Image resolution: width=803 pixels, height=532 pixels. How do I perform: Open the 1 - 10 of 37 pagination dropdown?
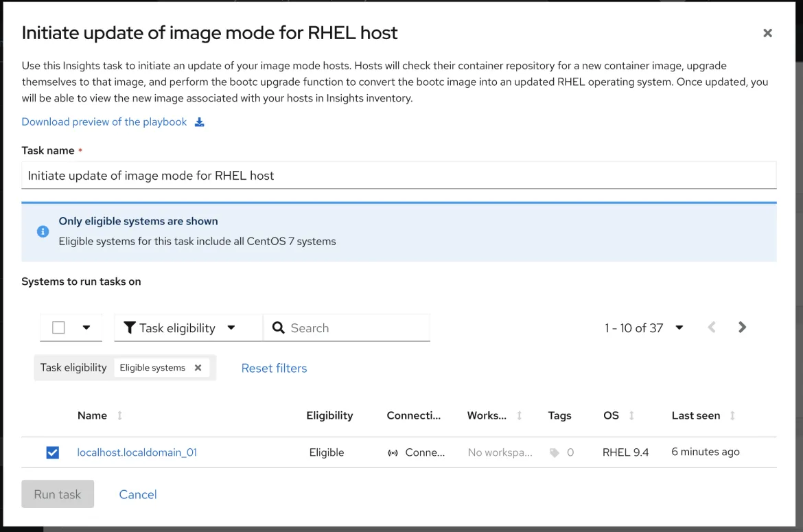pos(644,327)
